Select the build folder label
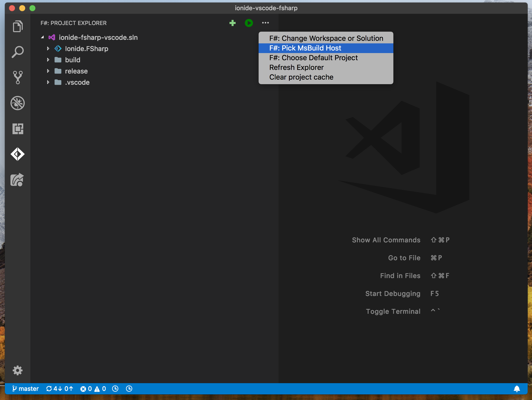The height and width of the screenshot is (400, 532). coord(73,60)
